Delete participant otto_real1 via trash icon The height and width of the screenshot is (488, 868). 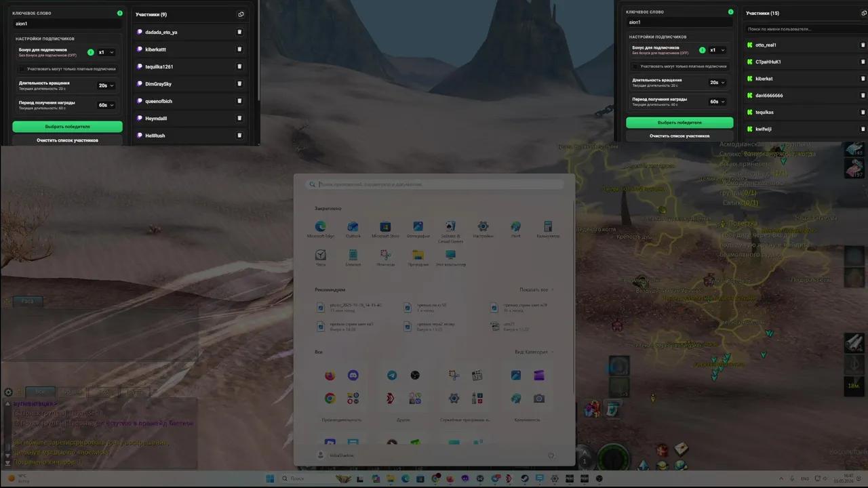pyautogui.click(x=863, y=45)
